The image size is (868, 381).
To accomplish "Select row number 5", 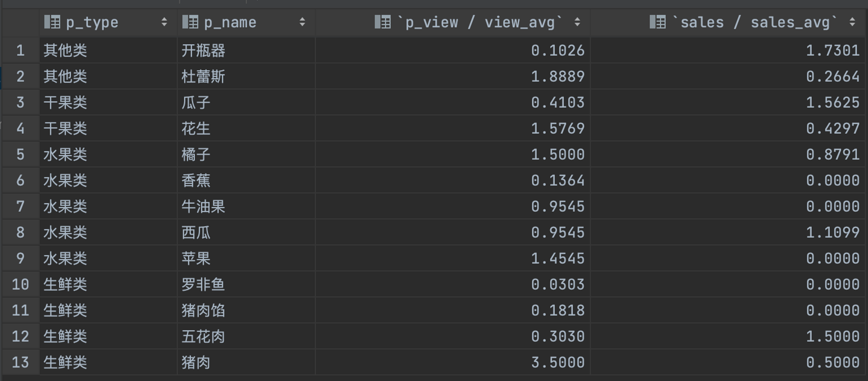I will point(20,155).
